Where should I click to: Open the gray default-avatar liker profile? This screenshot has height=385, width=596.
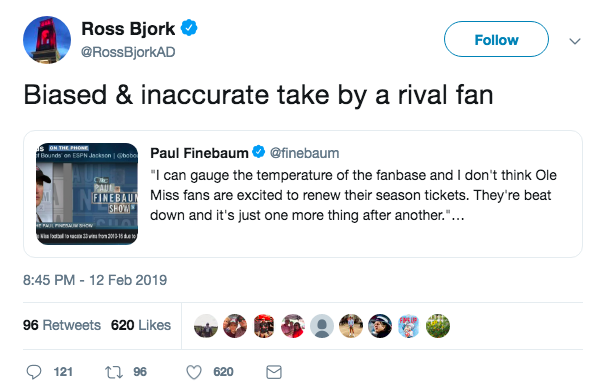point(322,326)
